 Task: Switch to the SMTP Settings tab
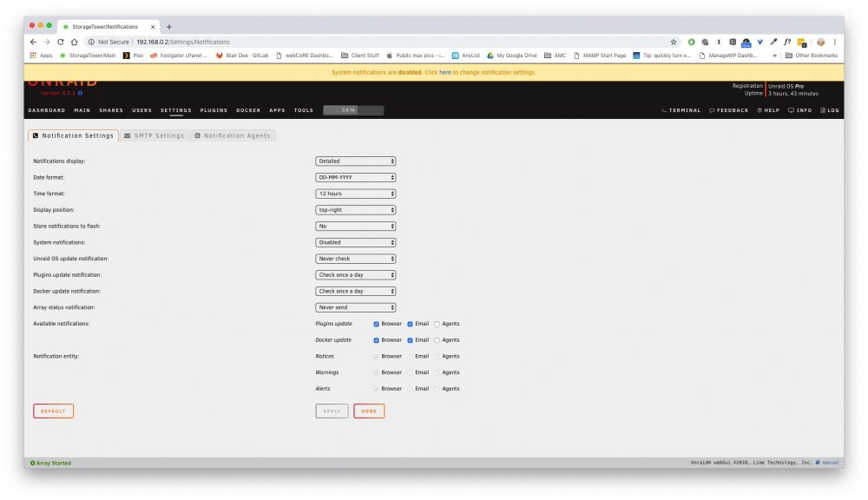click(x=155, y=135)
